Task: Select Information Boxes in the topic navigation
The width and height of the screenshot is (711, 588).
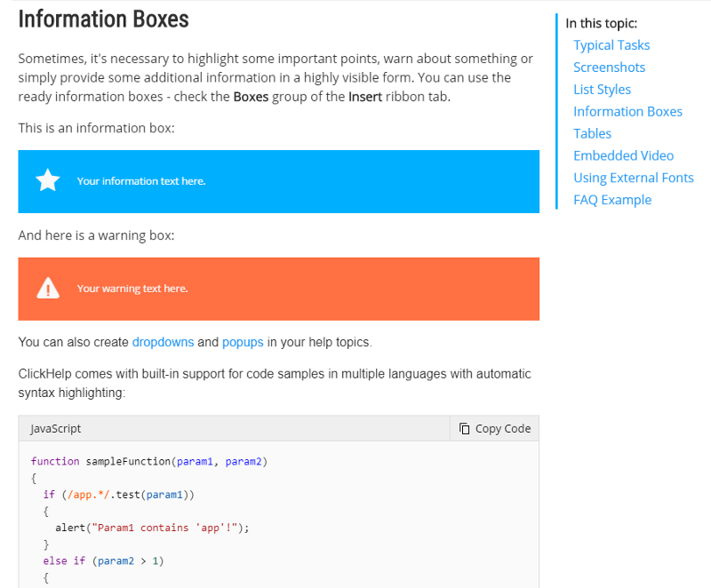Action: 627,112
